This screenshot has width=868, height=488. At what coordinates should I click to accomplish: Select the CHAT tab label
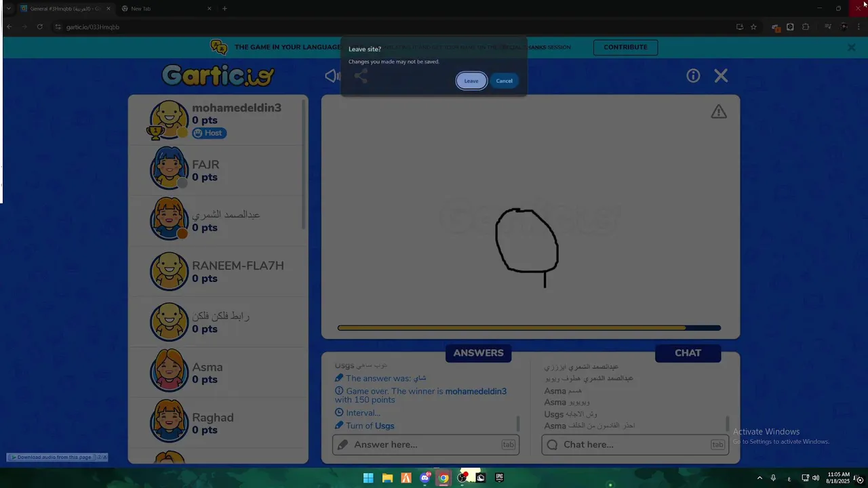click(688, 352)
